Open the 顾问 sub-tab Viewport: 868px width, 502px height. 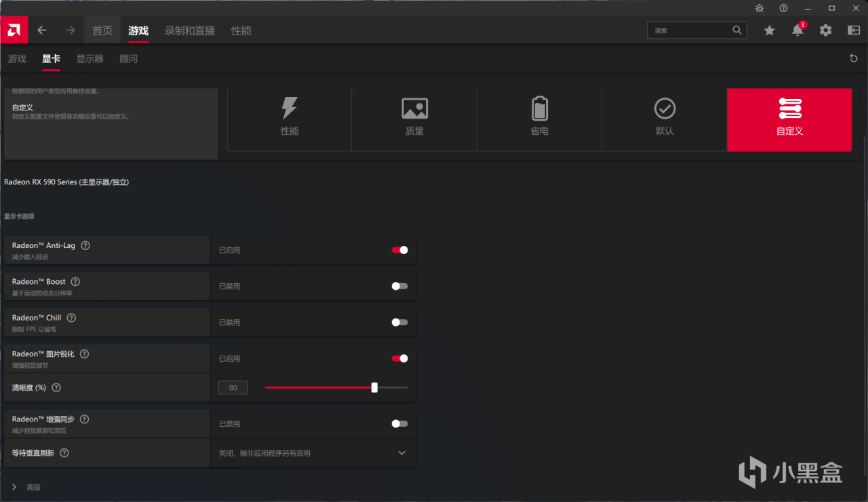pyautogui.click(x=128, y=59)
